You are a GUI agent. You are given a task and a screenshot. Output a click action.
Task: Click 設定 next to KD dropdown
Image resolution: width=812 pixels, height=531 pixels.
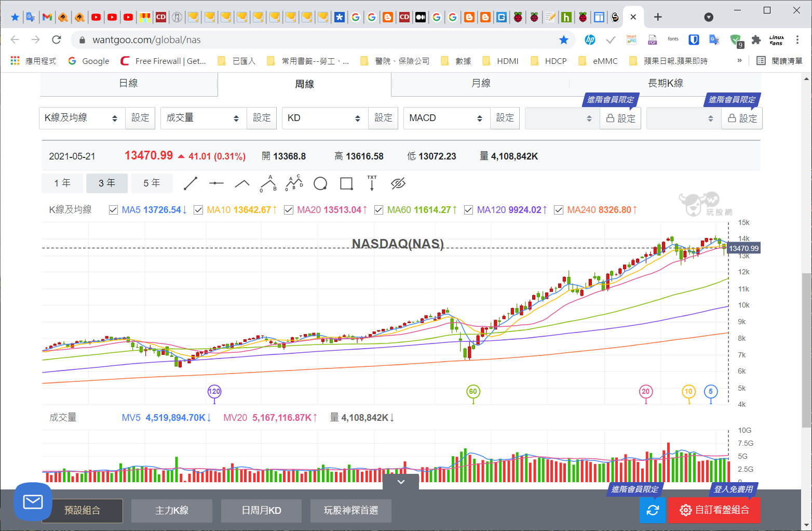pyautogui.click(x=383, y=118)
